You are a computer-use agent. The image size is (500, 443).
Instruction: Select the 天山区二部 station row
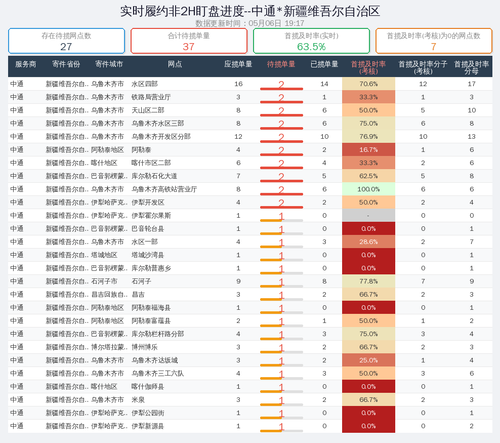250,110
